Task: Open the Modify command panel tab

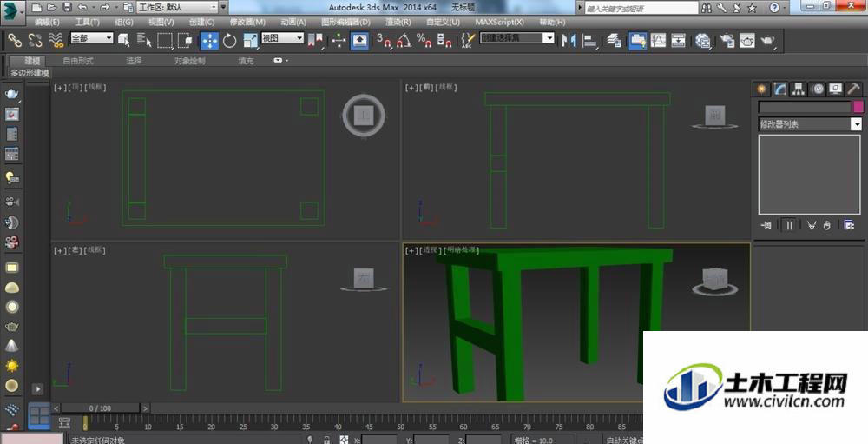Action: point(780,89)
